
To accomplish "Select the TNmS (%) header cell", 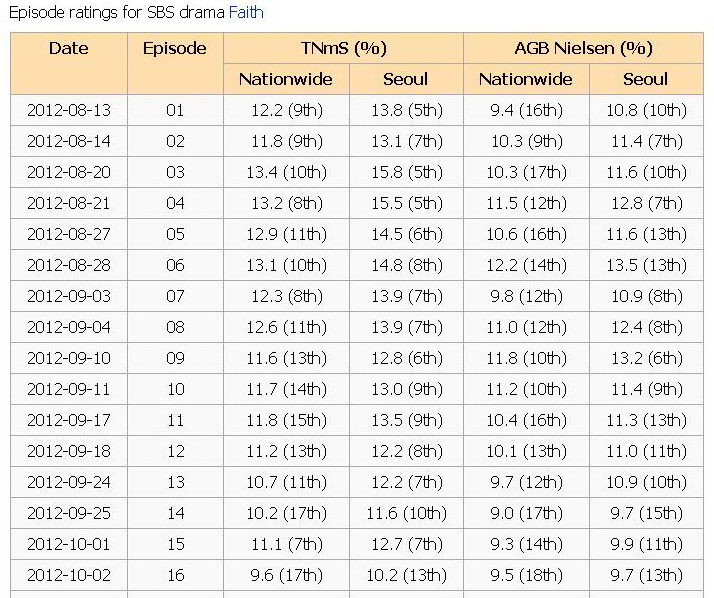I will click(343, 48).
